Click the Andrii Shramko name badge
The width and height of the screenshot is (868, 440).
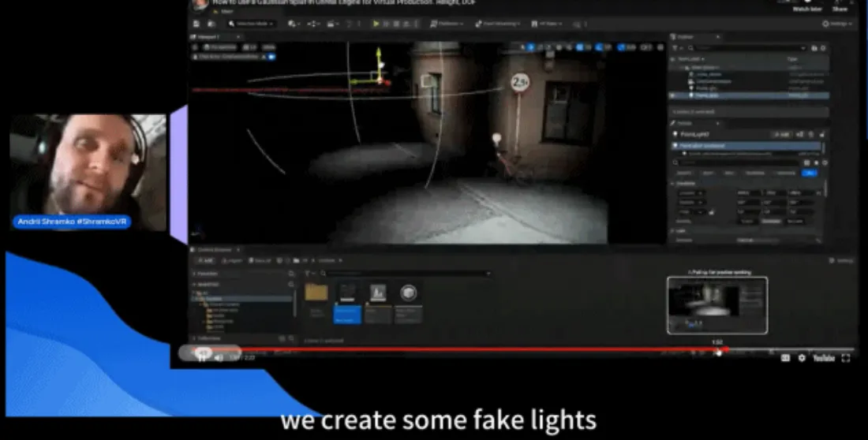click(x=72, y=222)
